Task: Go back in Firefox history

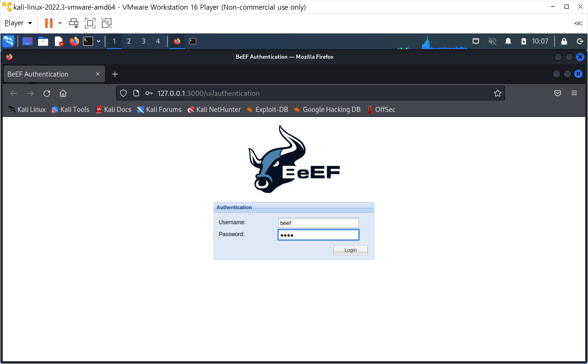Action: click(14, 94)
